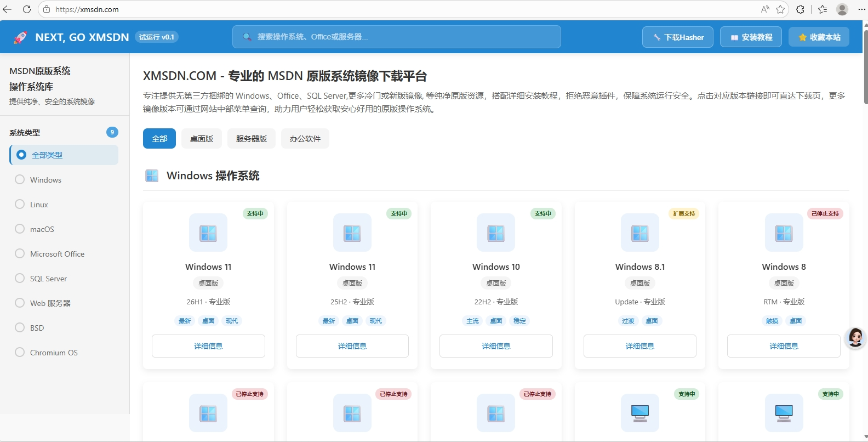Click the 扩展支持 badge on Windows 8.1
Screen dimensions: 868x442
pos(684,213)
